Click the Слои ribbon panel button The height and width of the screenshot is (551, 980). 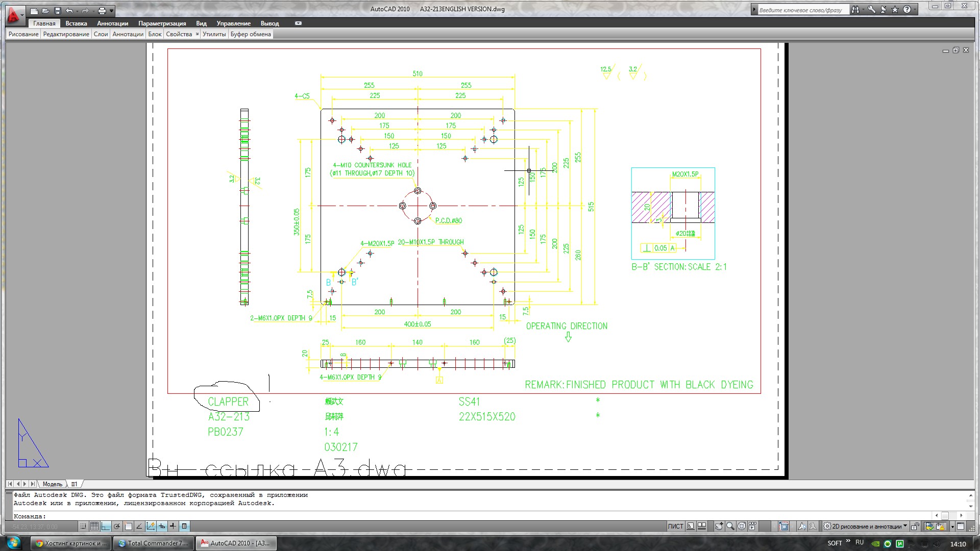[101, 34]
